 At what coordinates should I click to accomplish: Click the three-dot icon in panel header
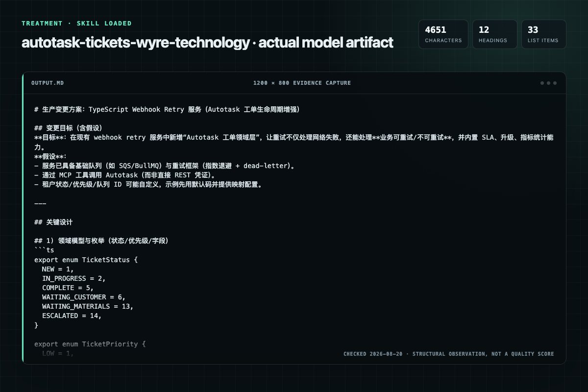[x=548, y=83]
